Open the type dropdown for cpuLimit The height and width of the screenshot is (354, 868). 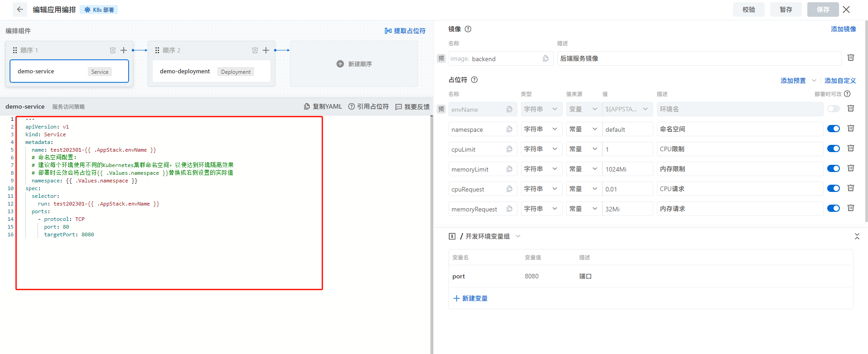(x=541, y=149)
